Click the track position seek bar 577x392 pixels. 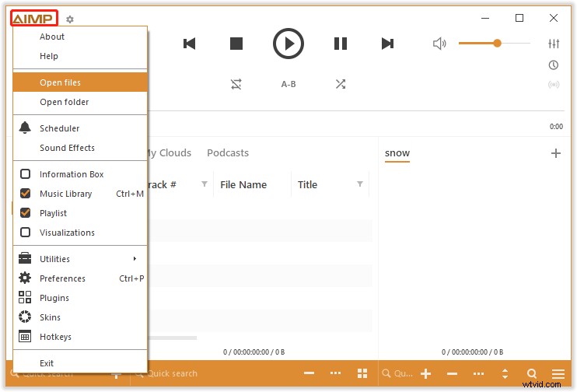[356, 110]
